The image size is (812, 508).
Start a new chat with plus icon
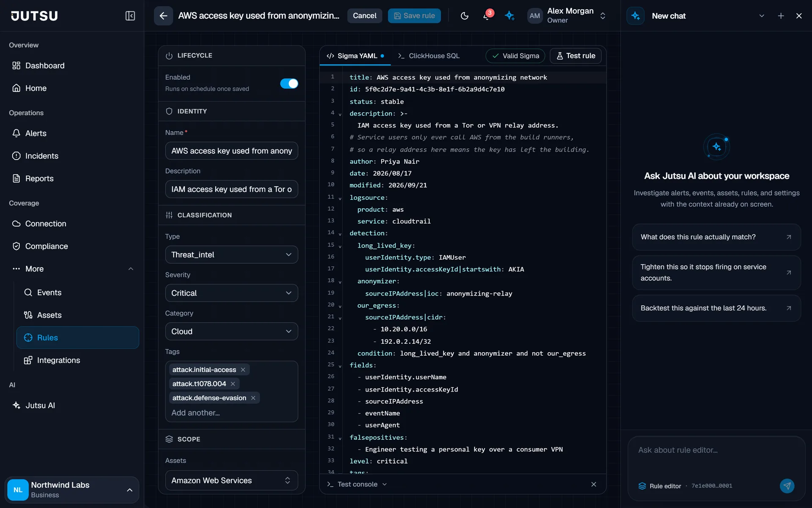click(781, 16)
